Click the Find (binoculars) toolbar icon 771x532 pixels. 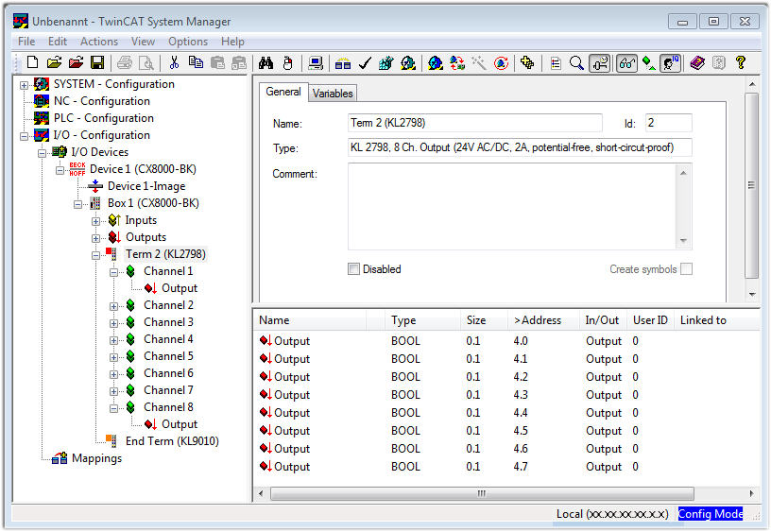[x=266, y=63]
